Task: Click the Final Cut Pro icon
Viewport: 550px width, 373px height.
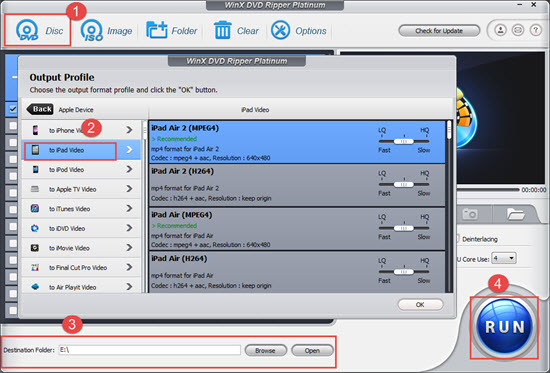Action: (35, 267)
